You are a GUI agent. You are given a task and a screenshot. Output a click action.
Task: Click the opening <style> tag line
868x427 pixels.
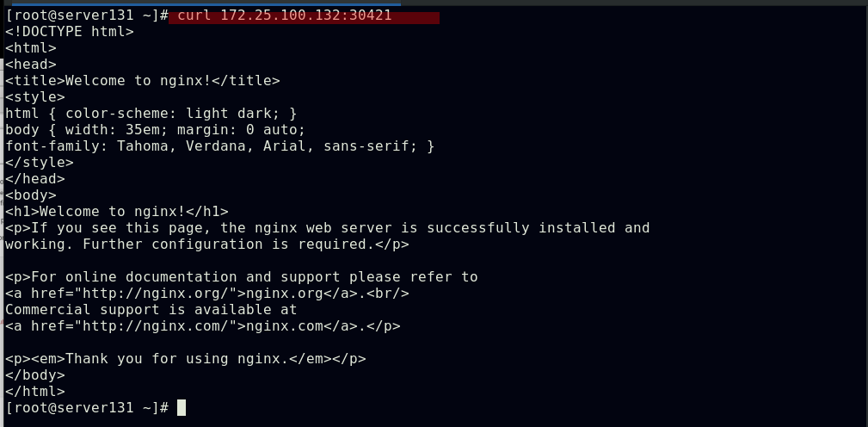pos(34,97)
